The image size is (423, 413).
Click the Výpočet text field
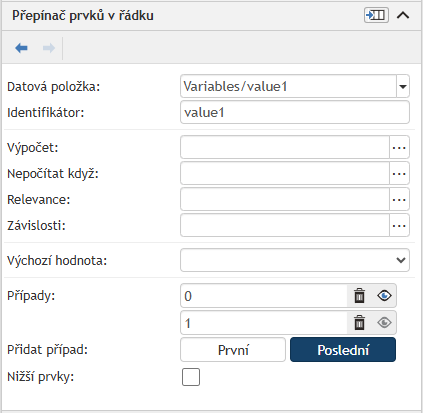(285, 147)
